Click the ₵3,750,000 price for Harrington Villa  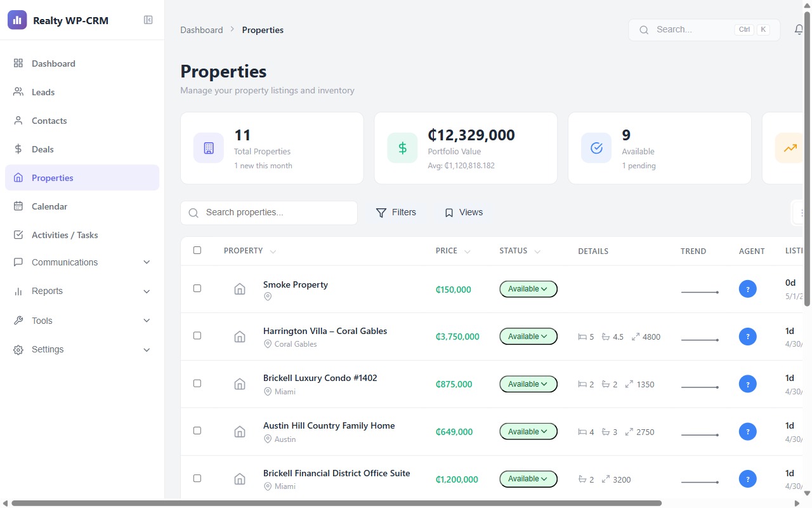click(x=457, y=337)
